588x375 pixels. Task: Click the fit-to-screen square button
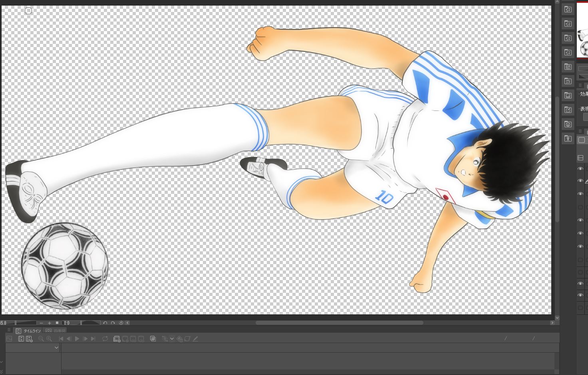pos(57,323)
